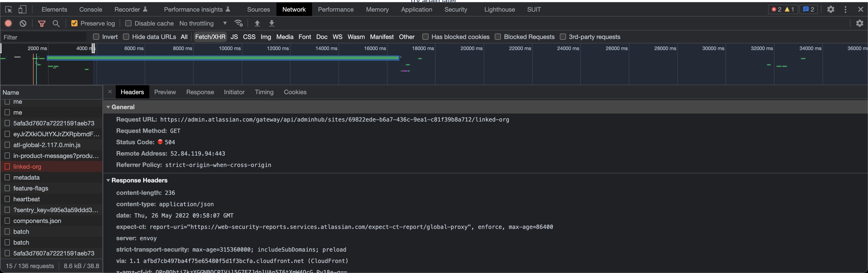
Task: Enable the Disable cache checkbox
Action: pos(128,23)
